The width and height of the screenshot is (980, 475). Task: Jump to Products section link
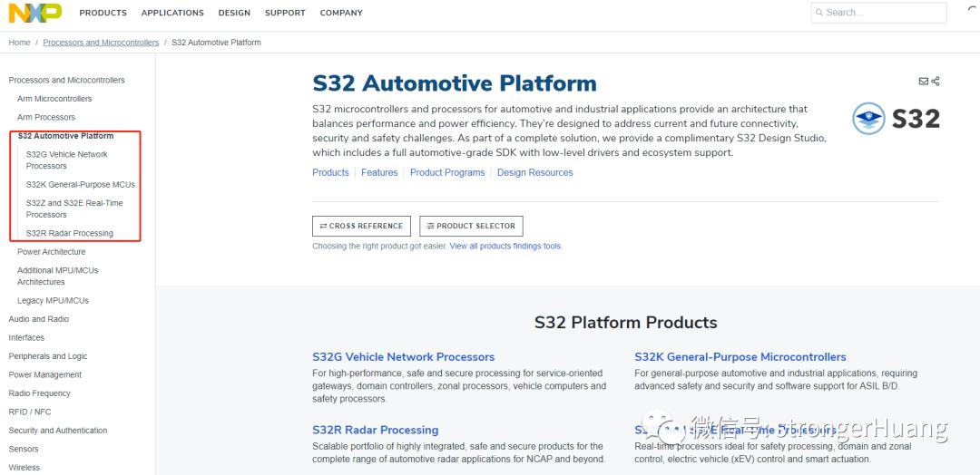[330, 172]
